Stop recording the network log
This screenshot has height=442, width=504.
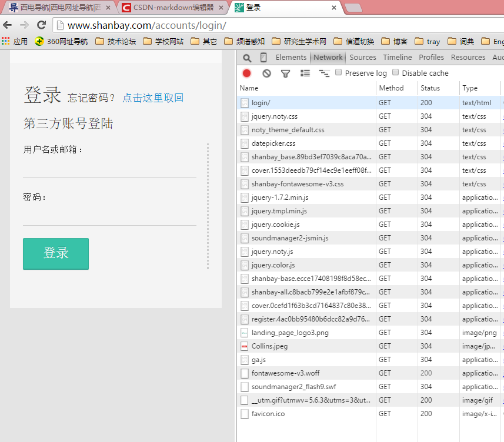[x=247, y=73]
